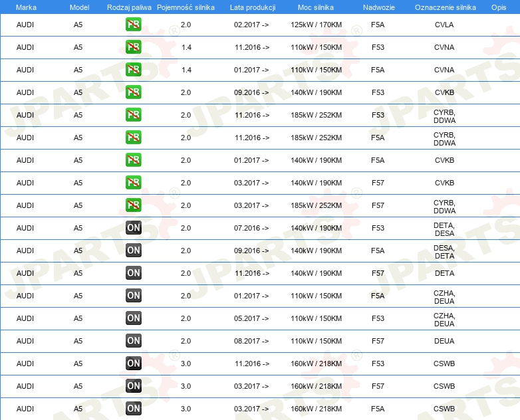Click petrol icon for 1.4 F5A CVNA row
The image size is (520, 420).
[133, 70]
